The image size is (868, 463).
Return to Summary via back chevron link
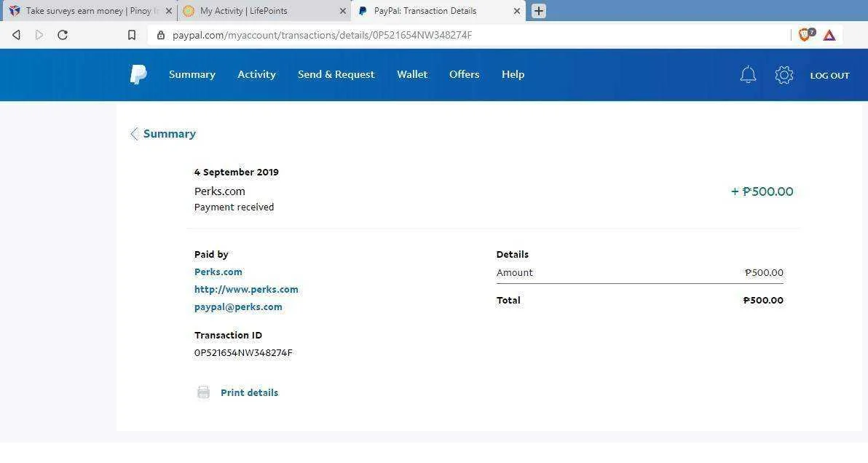(163, 133)
